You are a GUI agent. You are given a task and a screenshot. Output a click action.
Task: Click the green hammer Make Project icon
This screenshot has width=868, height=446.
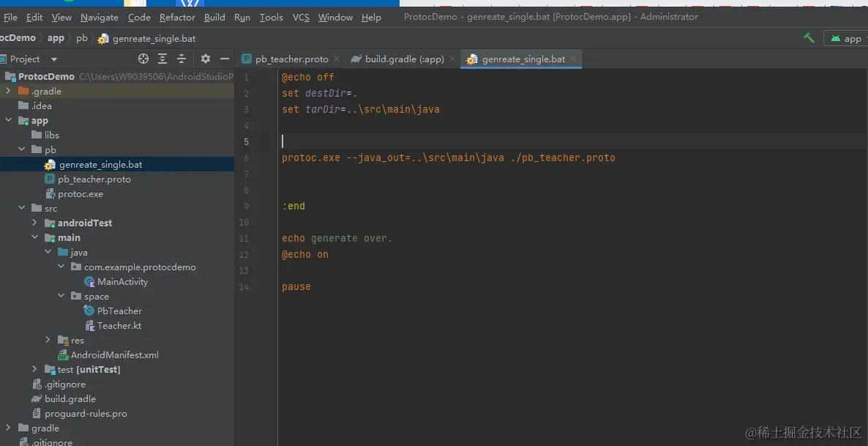(x=809, y=38)
